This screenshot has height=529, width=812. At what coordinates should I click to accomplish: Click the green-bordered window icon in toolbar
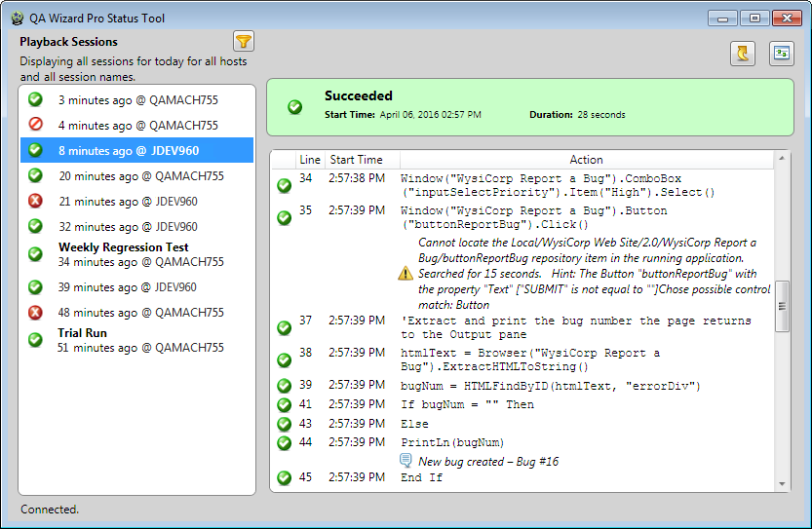782,54
